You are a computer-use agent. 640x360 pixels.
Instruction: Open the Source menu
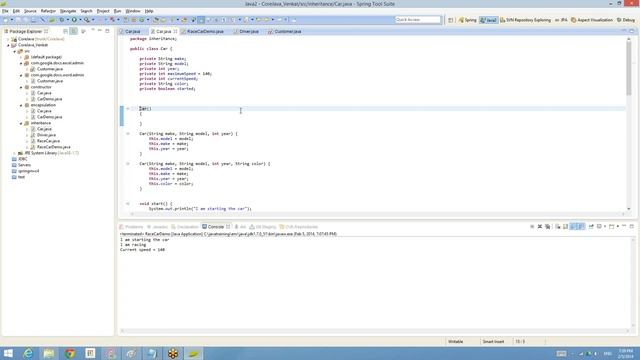pos(30,11)
